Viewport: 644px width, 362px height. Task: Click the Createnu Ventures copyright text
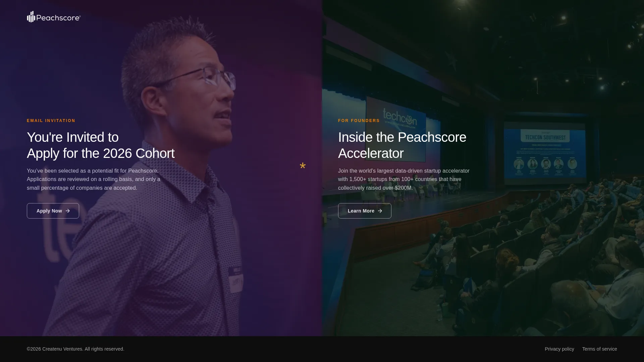tap(75, 349)
